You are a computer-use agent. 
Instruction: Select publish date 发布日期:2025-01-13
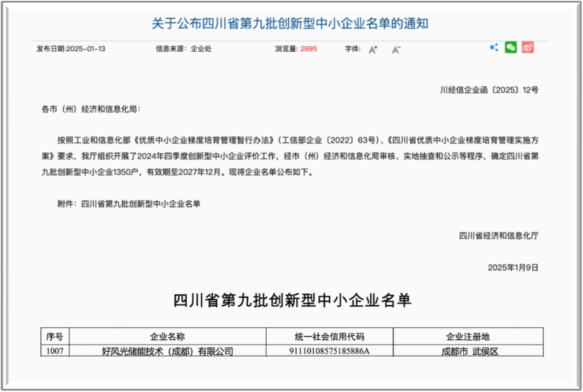click(x=71, y=49)
